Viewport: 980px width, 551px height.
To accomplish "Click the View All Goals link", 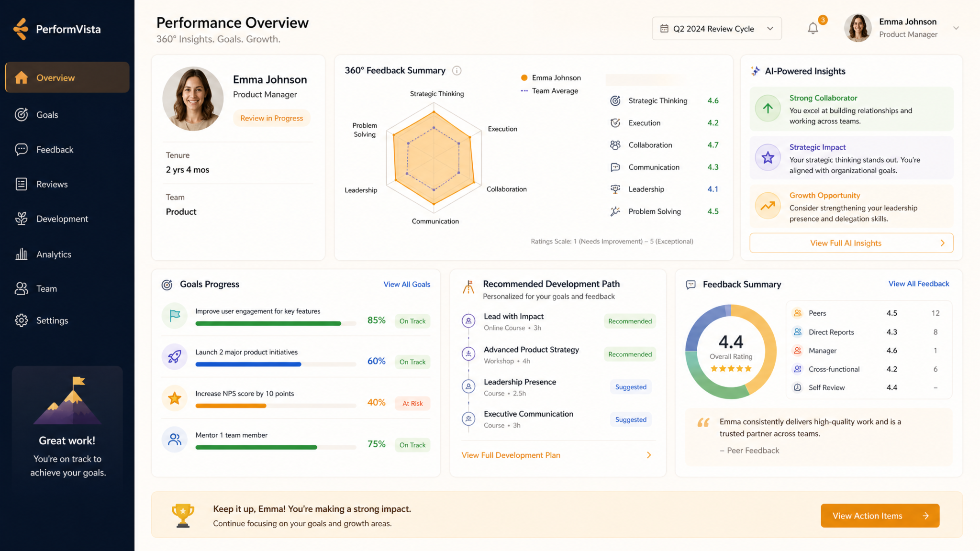I will point(407,284).
